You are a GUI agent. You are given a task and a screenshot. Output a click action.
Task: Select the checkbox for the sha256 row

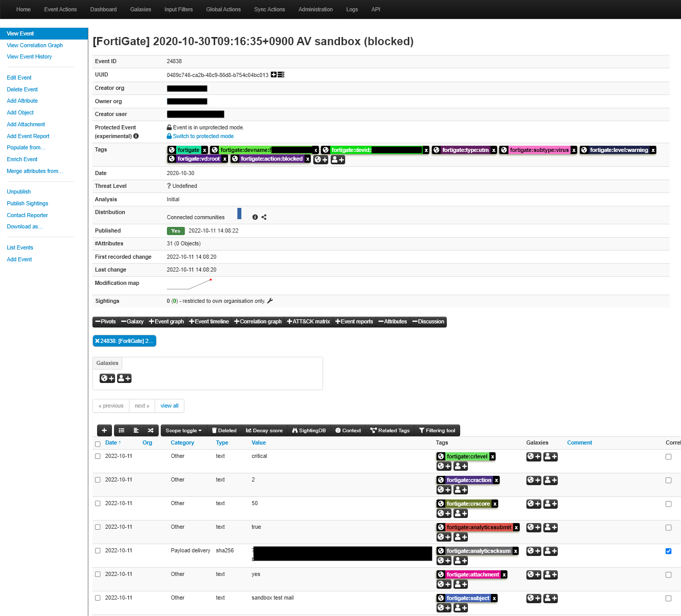[x=98, y=550]
